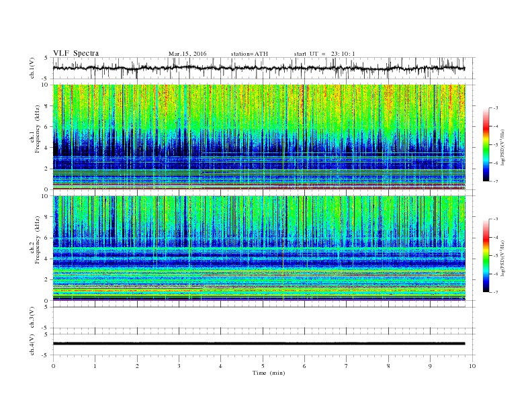
Task: Click time axis tick label "2"
Action: (137, 366)
